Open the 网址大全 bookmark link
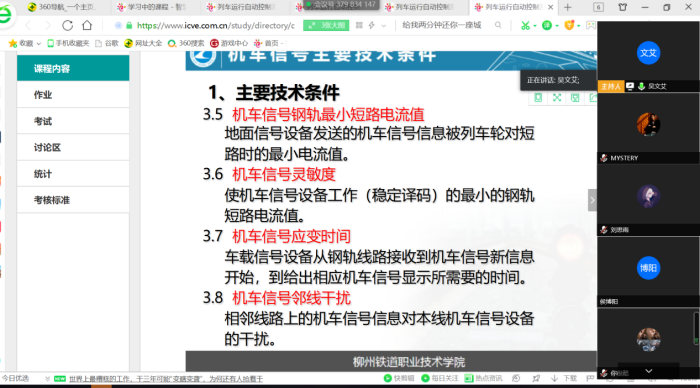Image resolution: width=700 pixels, height=388 pixels. 143,43
